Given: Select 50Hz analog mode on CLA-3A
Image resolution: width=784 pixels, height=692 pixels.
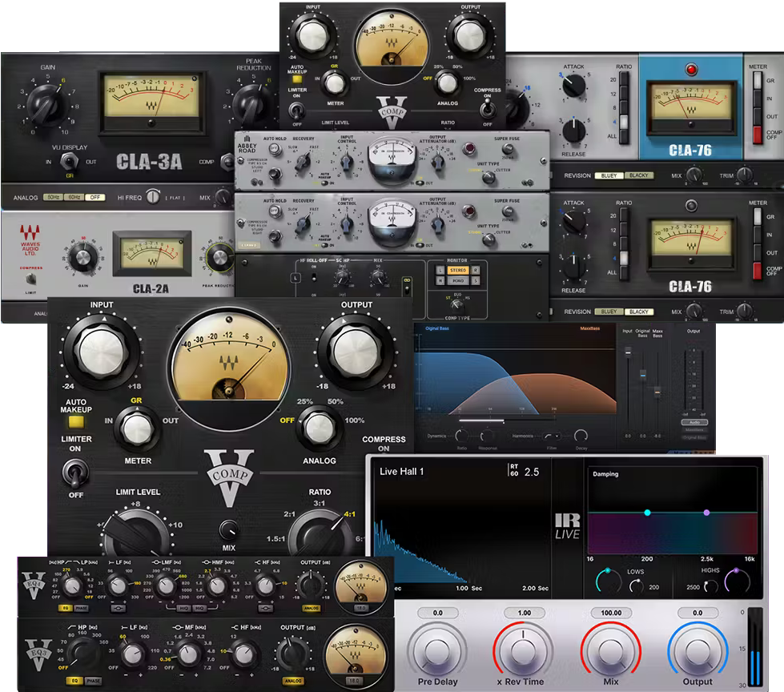Looking at the screenshot, I should tap(53, 198).
